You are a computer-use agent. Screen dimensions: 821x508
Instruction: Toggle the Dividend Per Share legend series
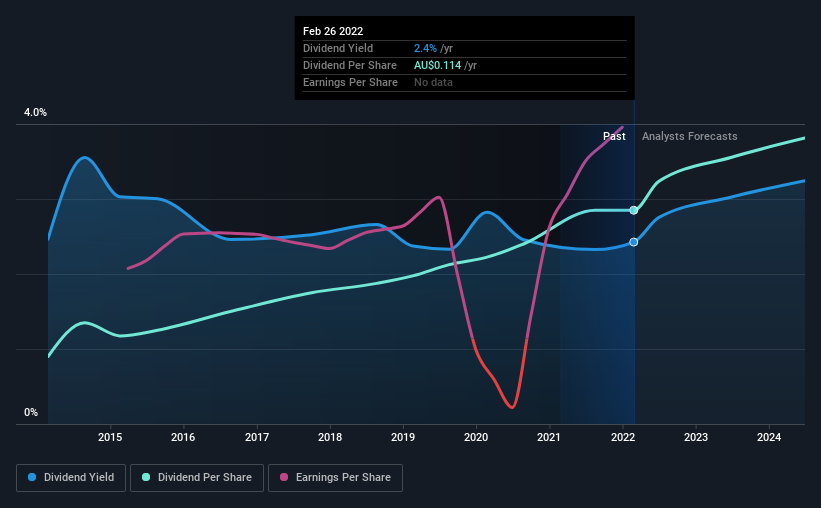tap(197, 478)
